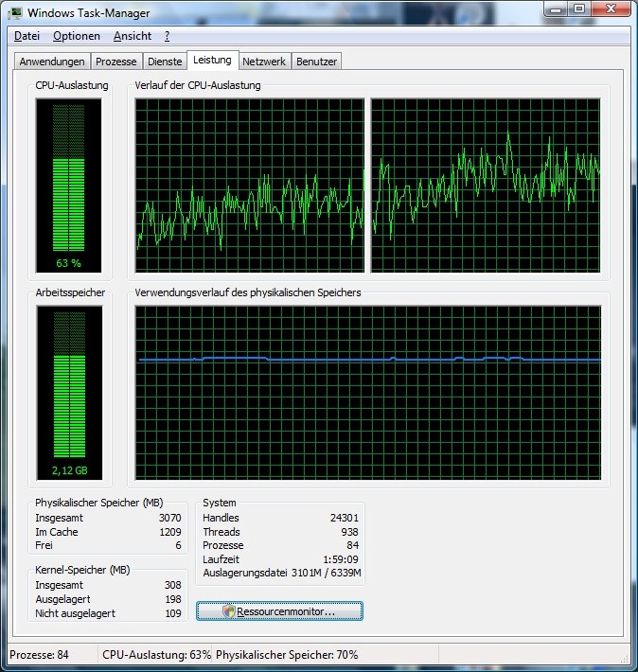
Task: Open the Ressourcenmonitor
Action: (x=279, y=611)
